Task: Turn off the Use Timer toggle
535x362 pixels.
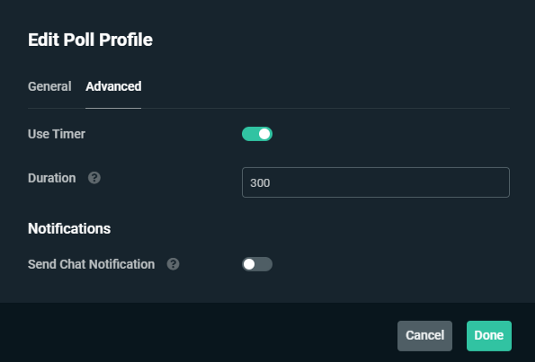Action: [257, 134]
